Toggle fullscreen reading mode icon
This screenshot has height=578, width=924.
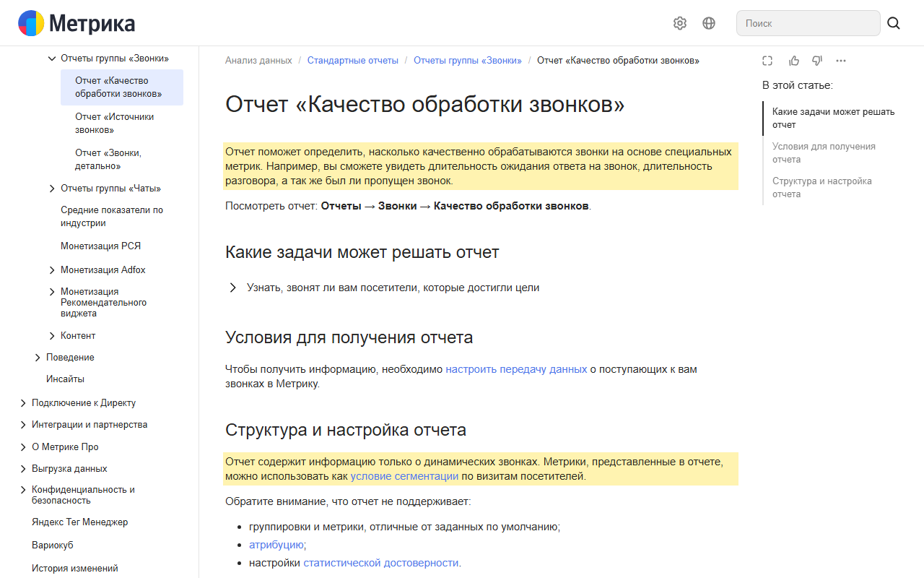pos(767,61)
